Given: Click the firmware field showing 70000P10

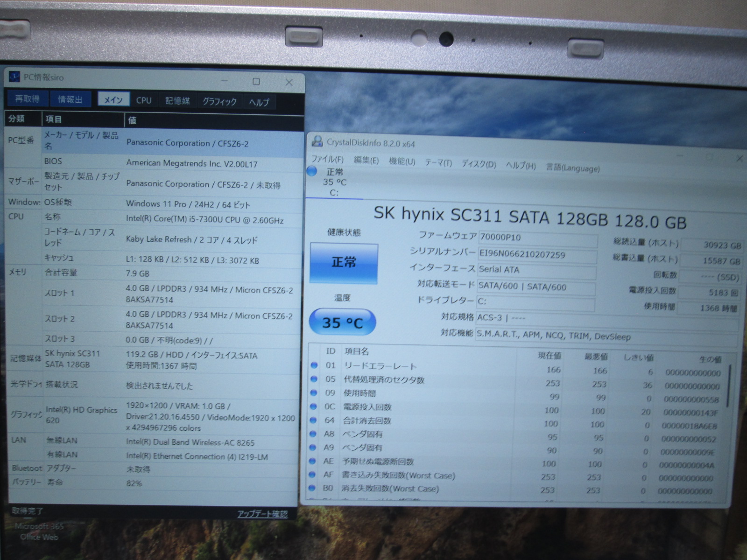Looking at the screenshot, I should (537, 238).
